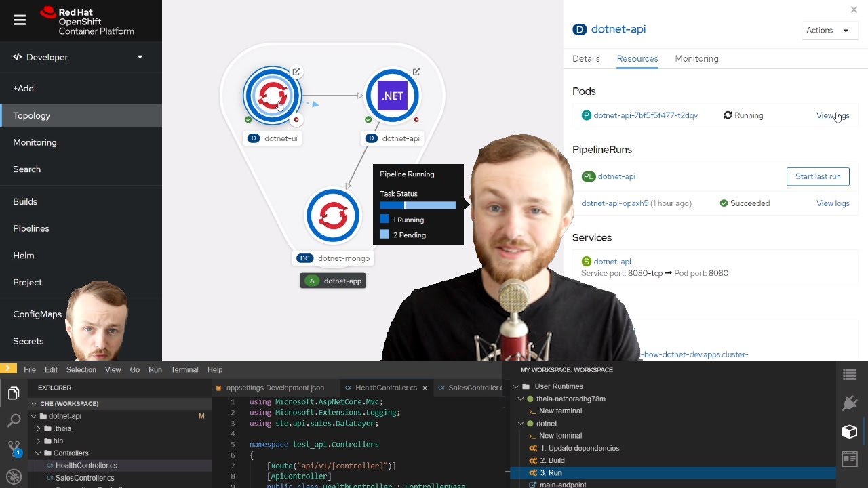Select the .NET dotnet-api node icon
This screenshot has height=488, width=868.
tap(392, 96)
